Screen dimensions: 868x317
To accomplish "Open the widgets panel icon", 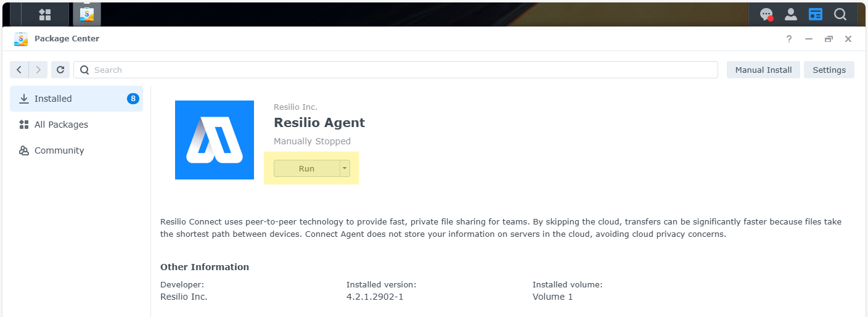I will pyautogui.click(x=816, y=14).
